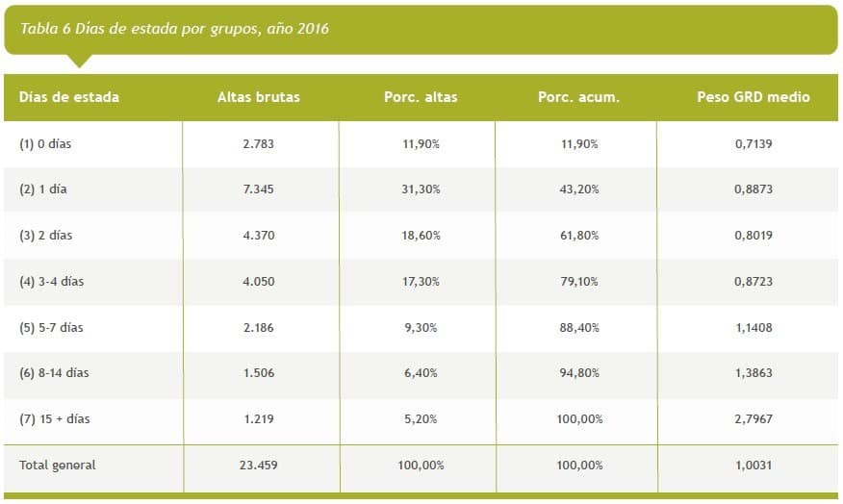
Task: Select the 79,10% accumulated percentage cell
Action: point(579,282)
